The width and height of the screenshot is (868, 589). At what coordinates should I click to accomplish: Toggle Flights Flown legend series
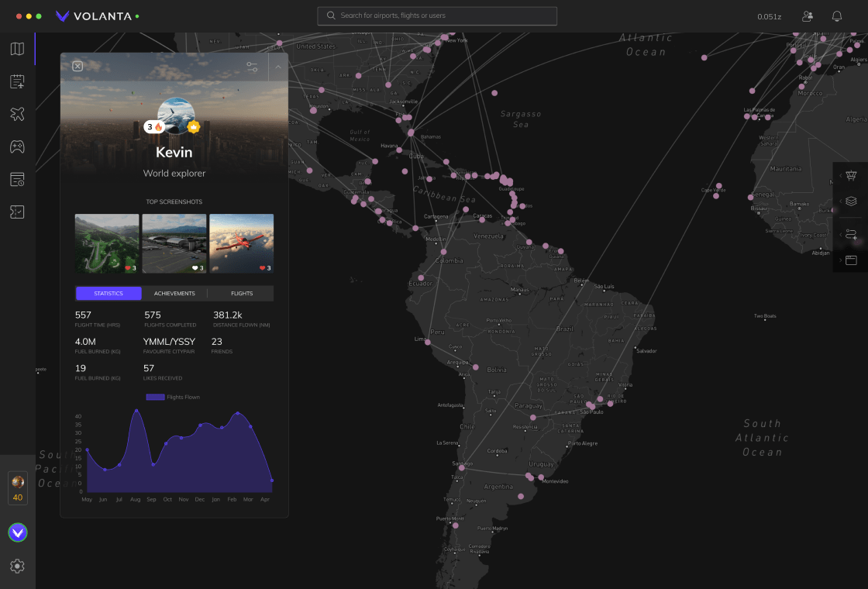(x=173, y=397)
